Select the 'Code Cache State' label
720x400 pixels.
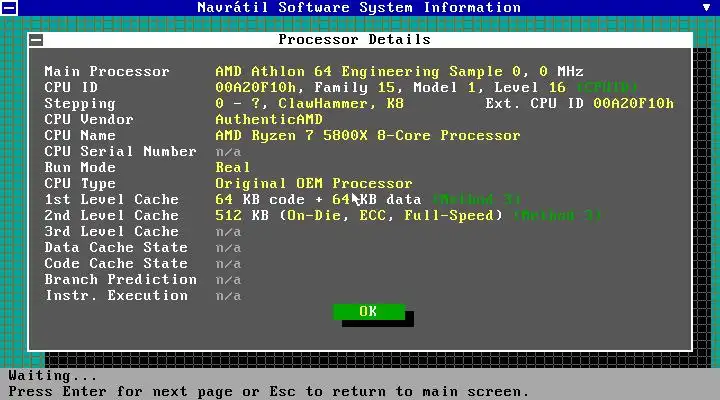116,264
